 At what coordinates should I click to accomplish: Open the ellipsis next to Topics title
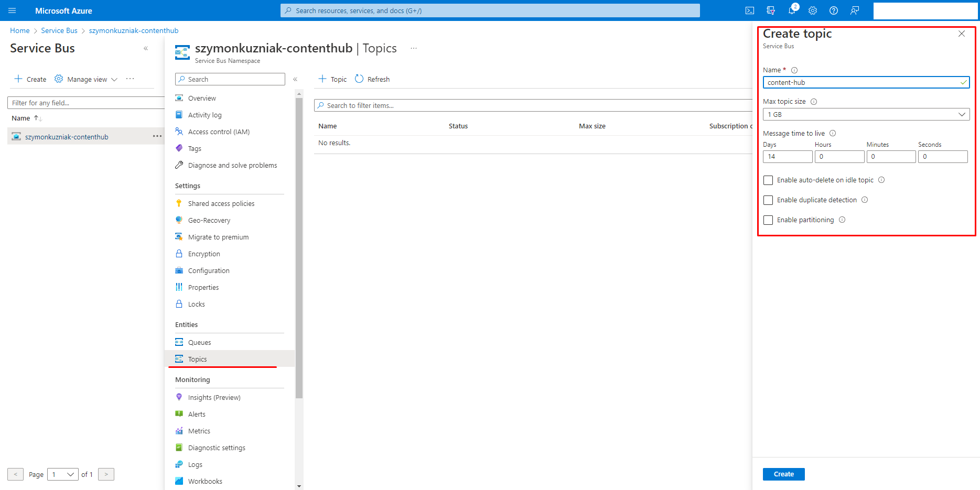pos(414,48)
